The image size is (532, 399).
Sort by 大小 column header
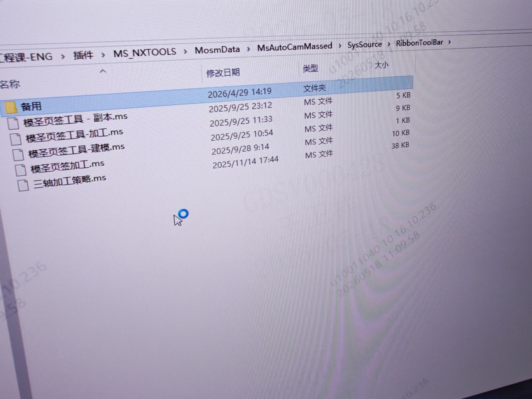point(382,65)
